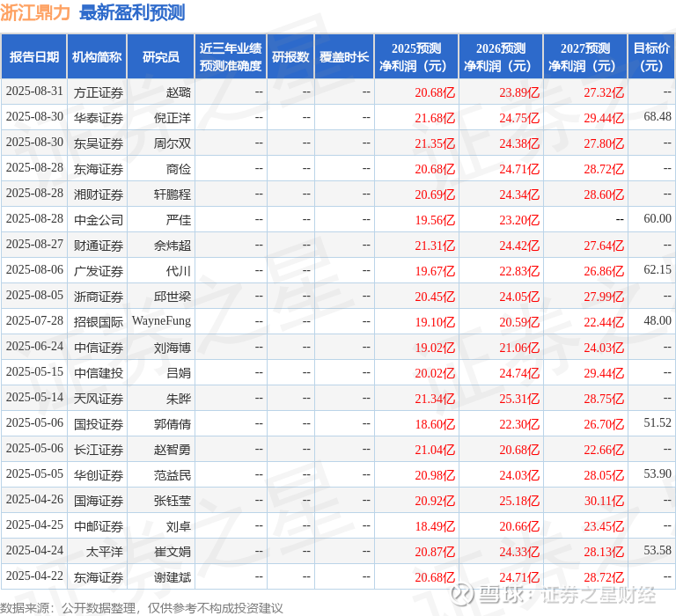Click 中信建投 institution cell
676x616 pixels.
click(99, 373)
